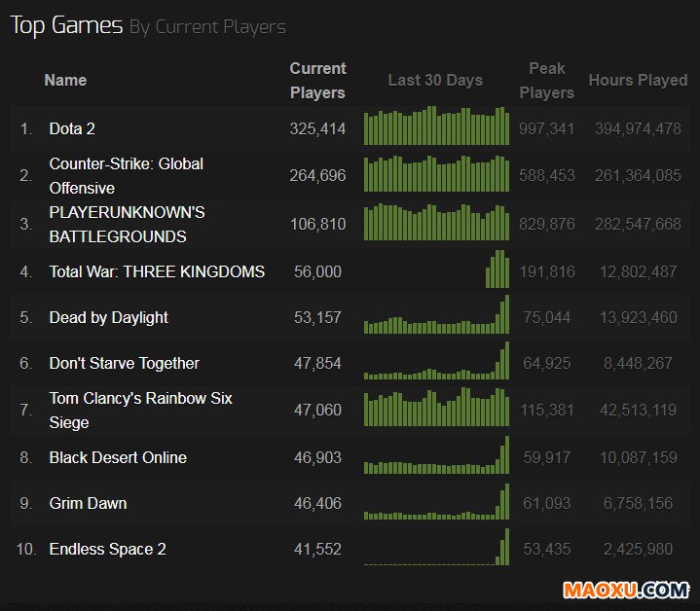700x611 pixels.
Task: Click Black Desert Online's 30-day chart
Action: [x=436, y=454]
